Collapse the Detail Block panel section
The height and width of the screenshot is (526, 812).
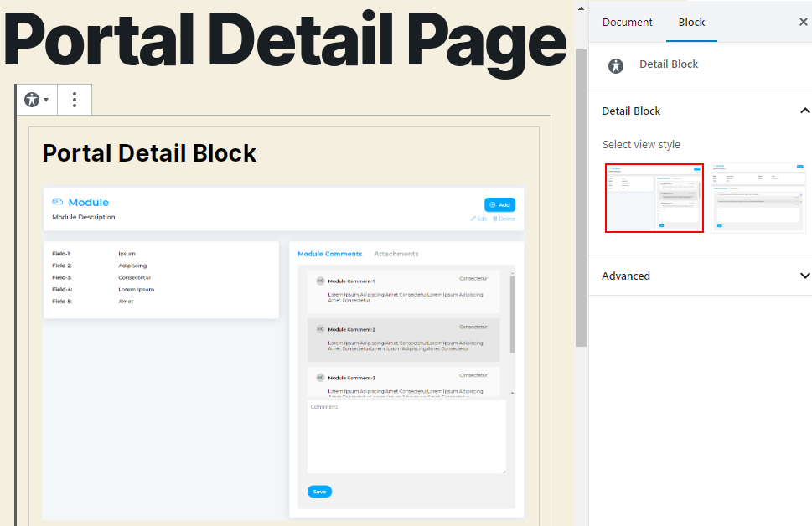click(804, 111)
